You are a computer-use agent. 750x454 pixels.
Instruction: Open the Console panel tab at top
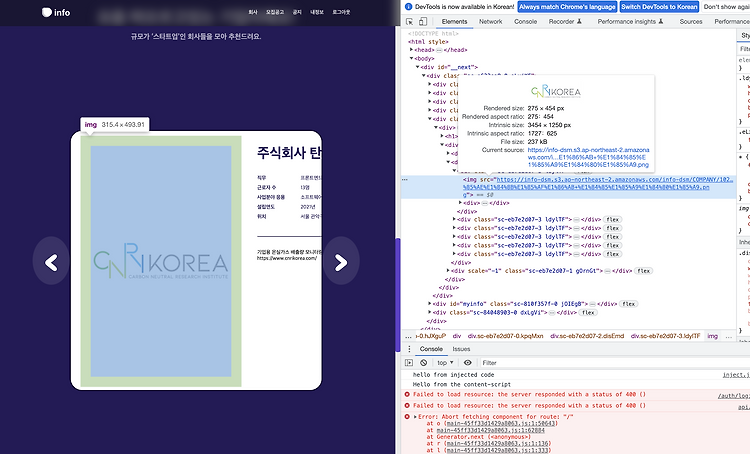click(x=526, y=22)
